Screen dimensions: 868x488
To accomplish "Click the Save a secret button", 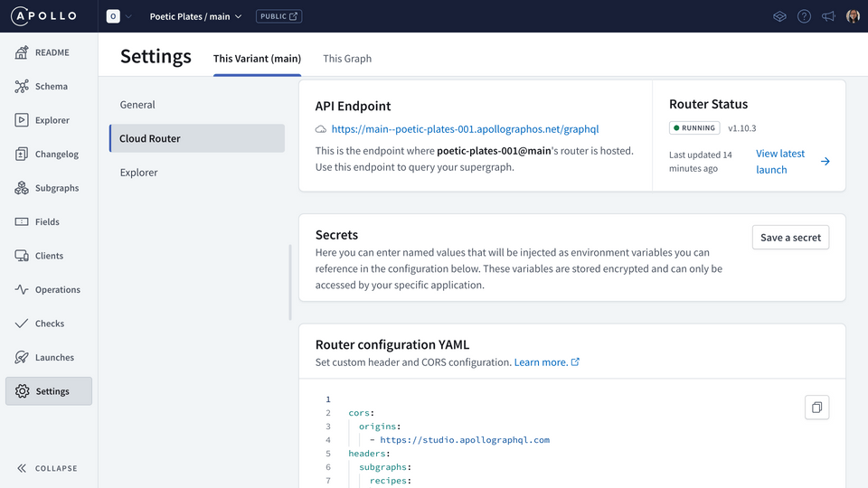I will (790, 238).
